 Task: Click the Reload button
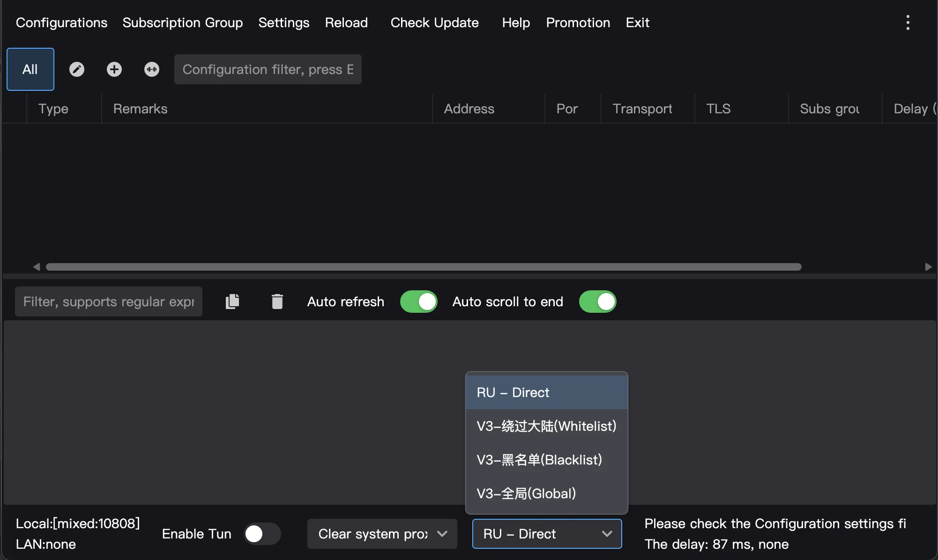(346, 22)
